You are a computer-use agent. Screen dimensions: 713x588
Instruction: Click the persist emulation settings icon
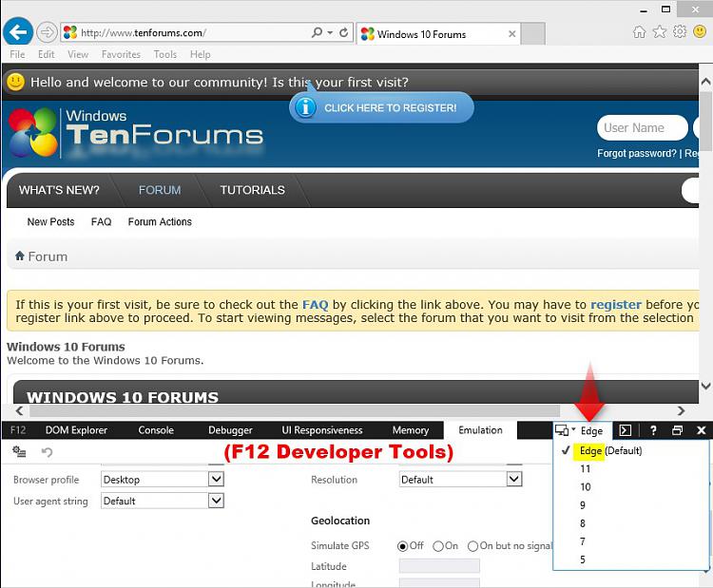click(x=19, y=451)
